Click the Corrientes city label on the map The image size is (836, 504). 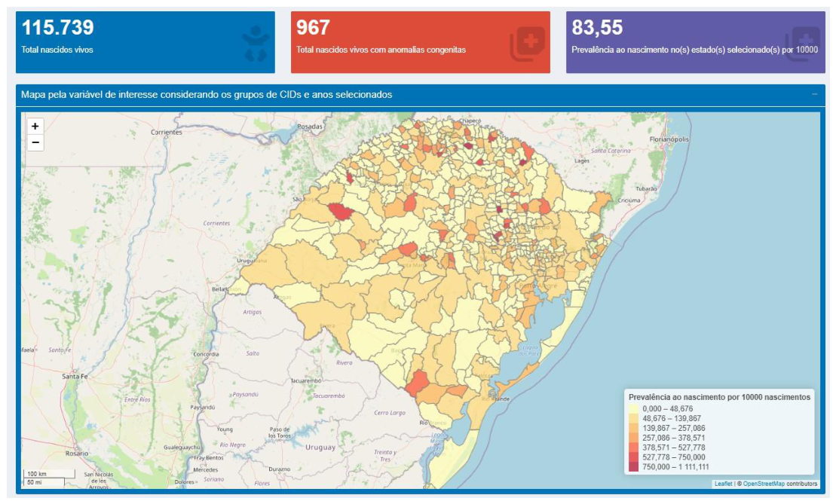coord(167,132)
